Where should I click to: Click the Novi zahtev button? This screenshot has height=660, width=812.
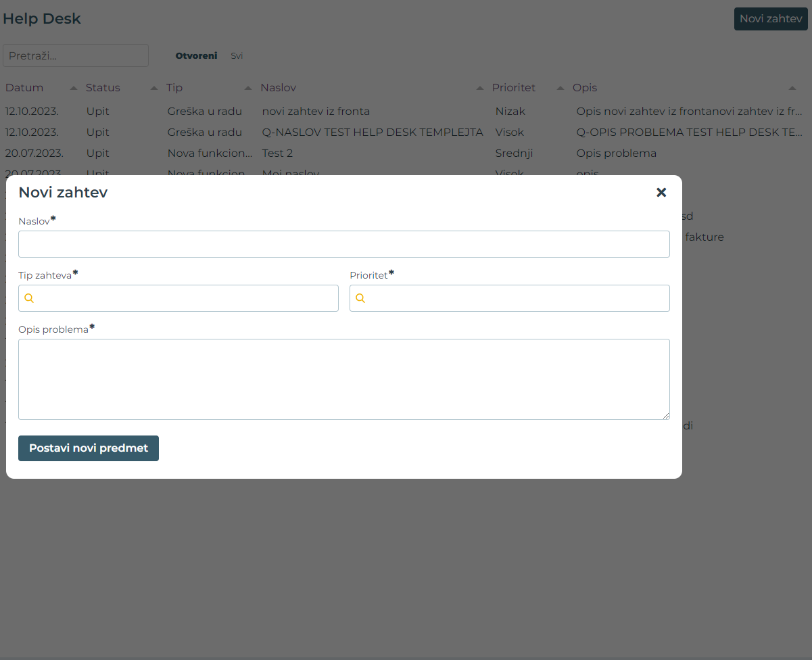(x=770, y=19)
